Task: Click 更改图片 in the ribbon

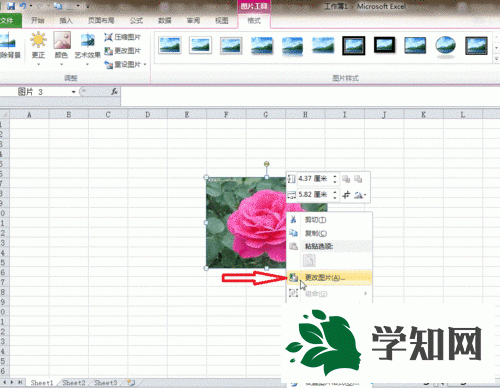Action: pyautogui.click(x=122, y=51)
